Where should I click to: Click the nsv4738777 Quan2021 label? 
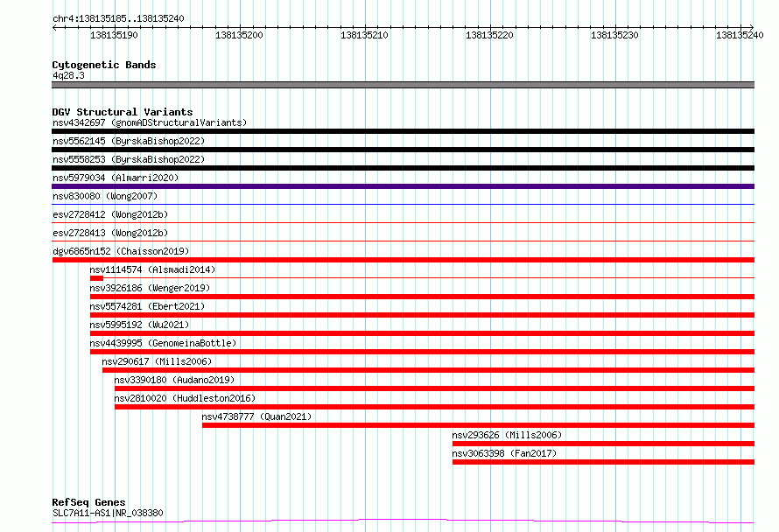pyautogui.click(x=256, y=416)
